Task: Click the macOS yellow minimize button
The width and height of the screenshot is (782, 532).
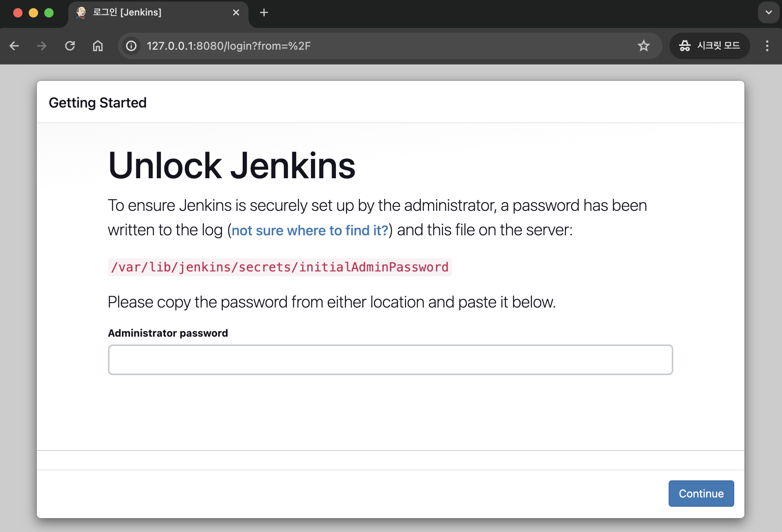Action: click(33, 13)
